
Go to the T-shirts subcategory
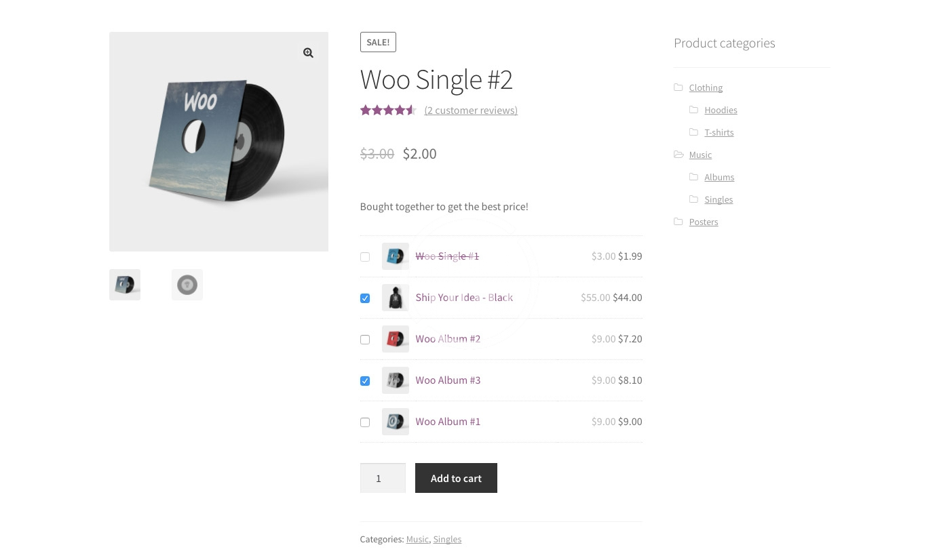[718, 132]
